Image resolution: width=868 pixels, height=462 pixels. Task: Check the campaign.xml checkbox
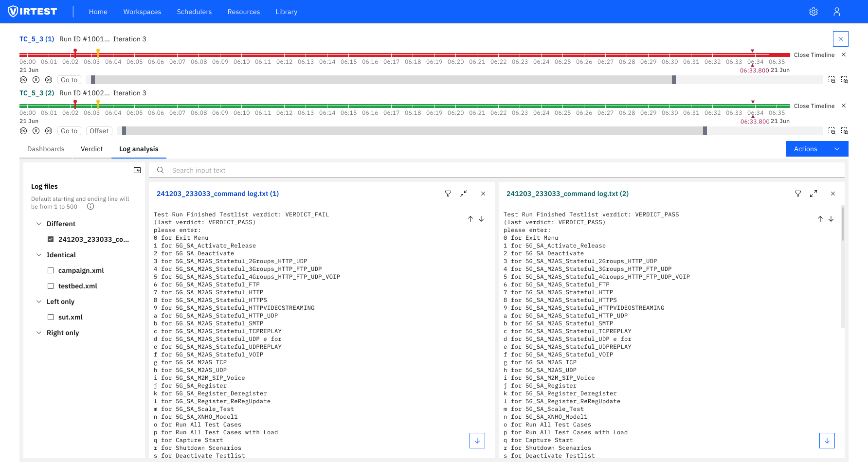pos(51,270)
